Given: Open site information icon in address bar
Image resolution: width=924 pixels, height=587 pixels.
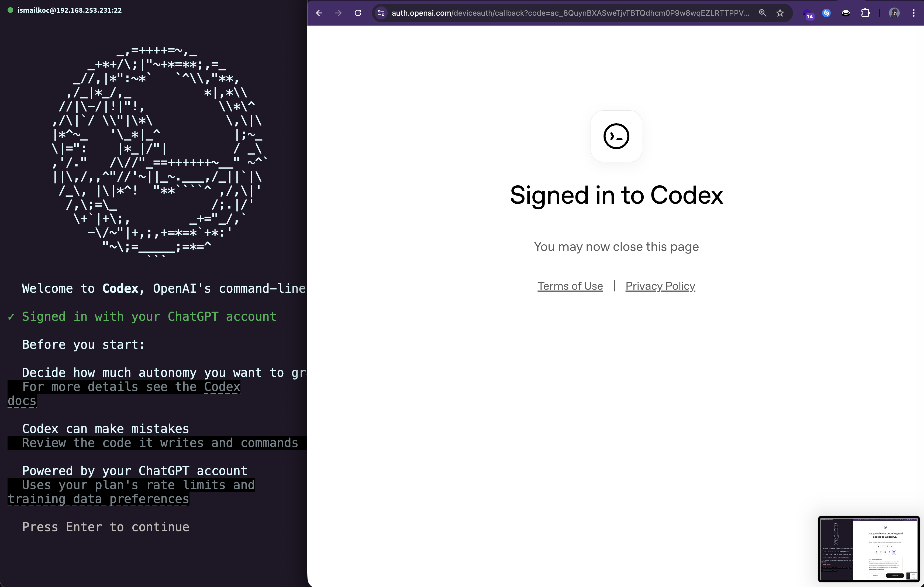Looking at the screenshot, I should (381, 13).
